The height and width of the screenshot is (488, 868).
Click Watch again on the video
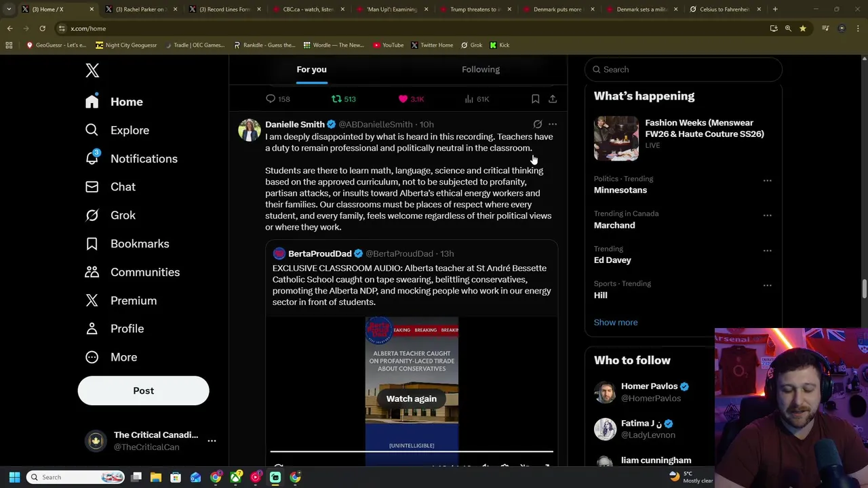point(412,399)
